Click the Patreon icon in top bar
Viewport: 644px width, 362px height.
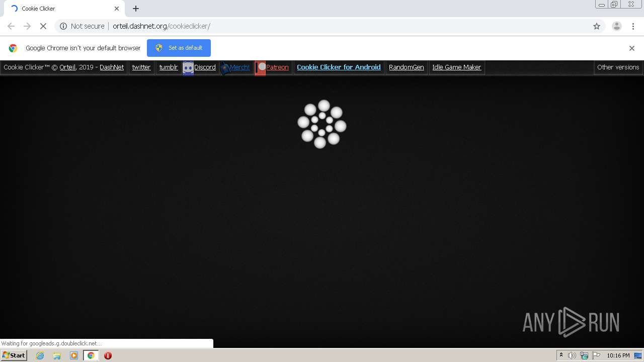[x=260, y=68]
